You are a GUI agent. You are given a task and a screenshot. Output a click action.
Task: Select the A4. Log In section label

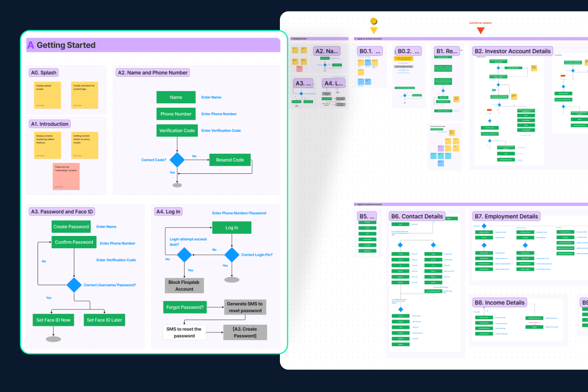click(168, 212)
